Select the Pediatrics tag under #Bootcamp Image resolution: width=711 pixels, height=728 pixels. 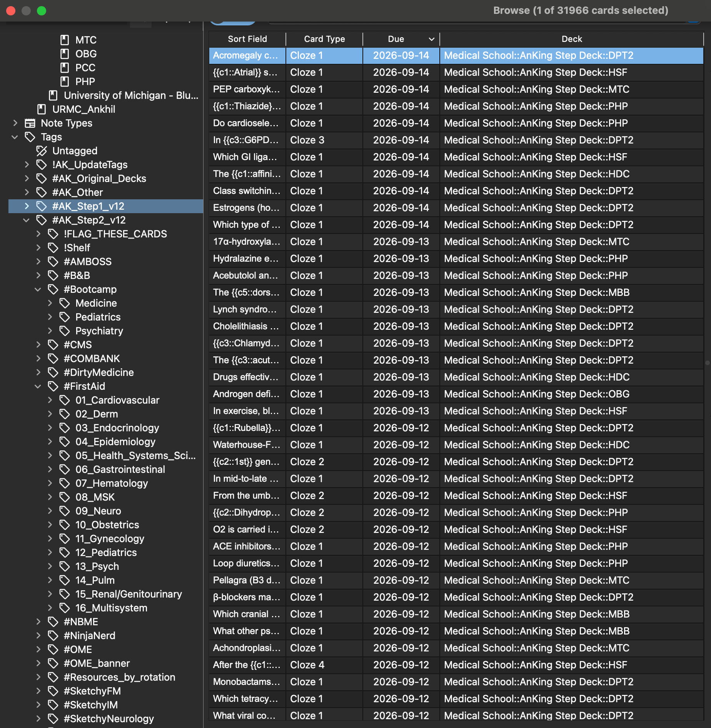(98, 317)
